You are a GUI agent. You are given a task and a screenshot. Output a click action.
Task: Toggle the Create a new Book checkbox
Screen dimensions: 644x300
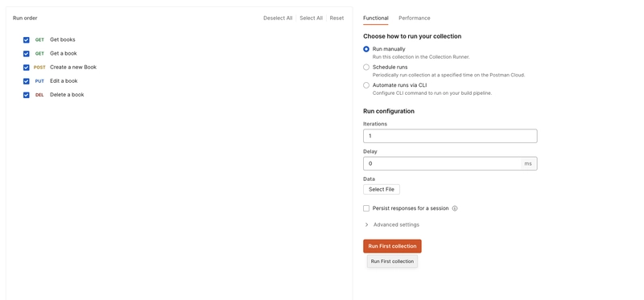click(x=27, y=68)
